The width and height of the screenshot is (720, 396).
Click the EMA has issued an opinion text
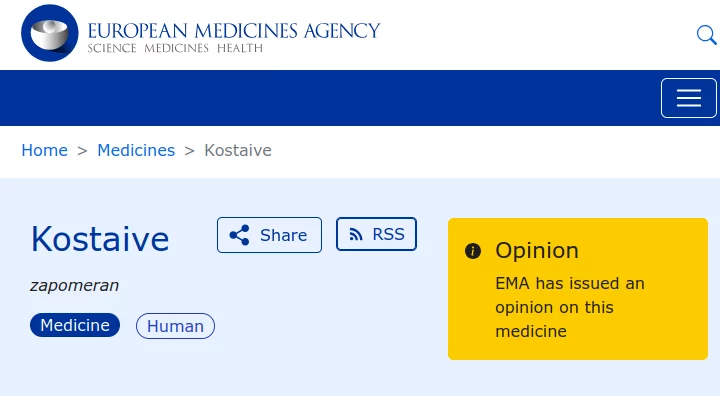tap(570, 307)
